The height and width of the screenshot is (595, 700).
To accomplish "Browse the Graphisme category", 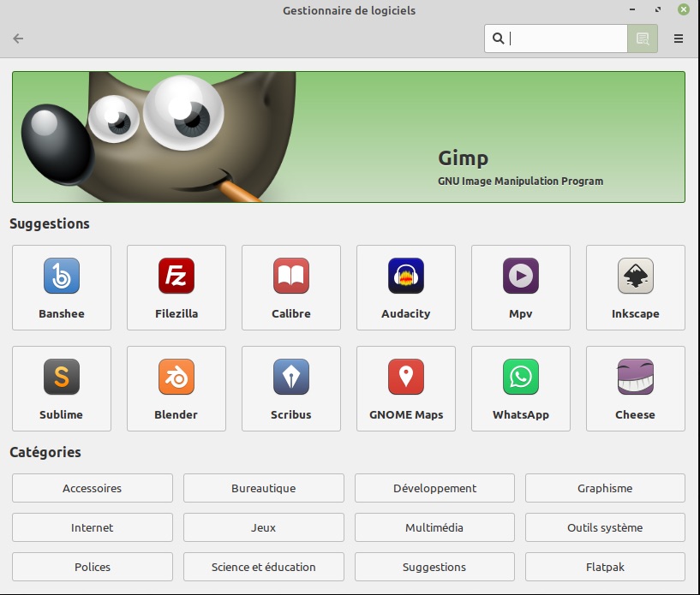I will tap(605, 488).
